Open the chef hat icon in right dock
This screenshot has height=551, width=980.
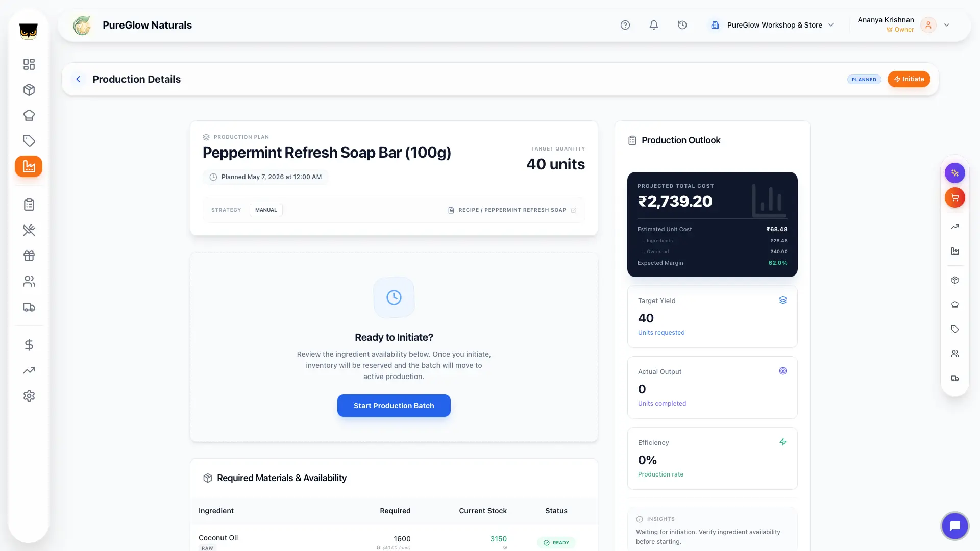[955, 305]
